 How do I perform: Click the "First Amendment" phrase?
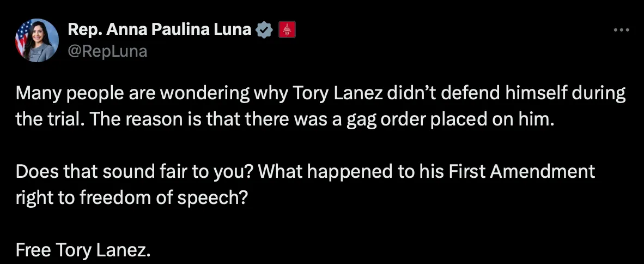point(521,171)
